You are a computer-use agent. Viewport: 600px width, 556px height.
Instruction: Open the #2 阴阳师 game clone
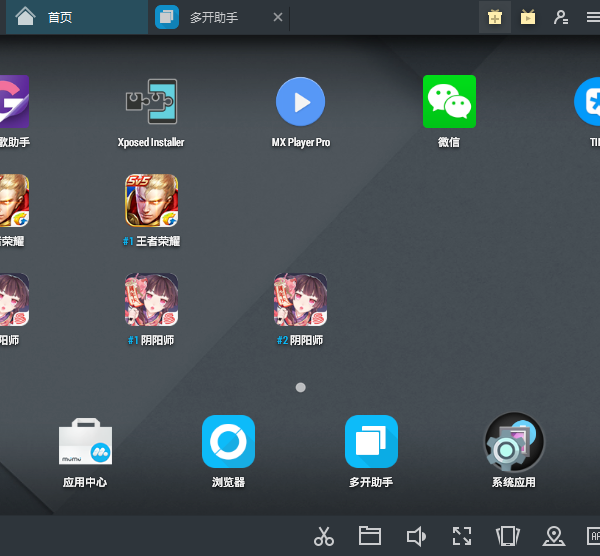tap(301, 300)
